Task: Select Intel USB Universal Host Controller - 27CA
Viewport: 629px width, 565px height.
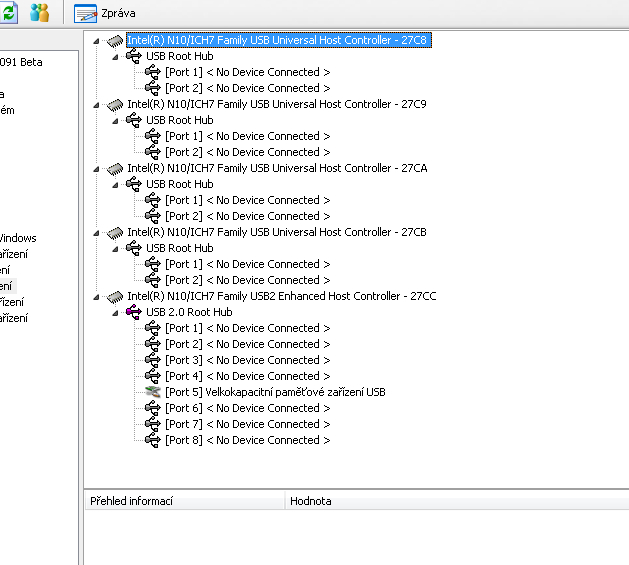Action: pyautogui.click(x=277, y=168)
